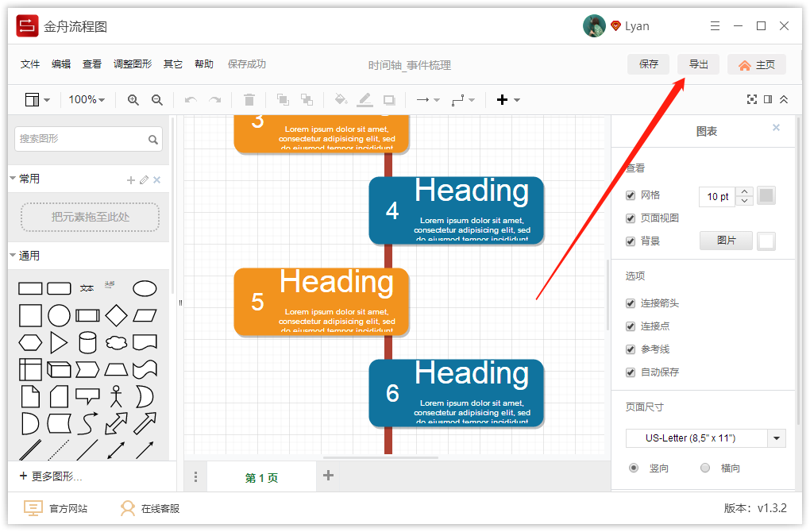
Task: Open the 100% zoom level dropdown
Action: (87, 100)
